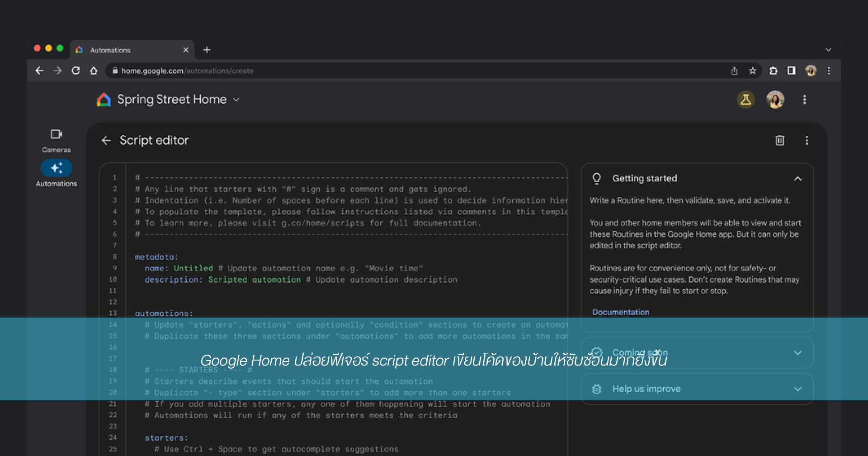Select the Automations browser tab
This screenshot has height=456, width=868.
[x=132, y=50]
